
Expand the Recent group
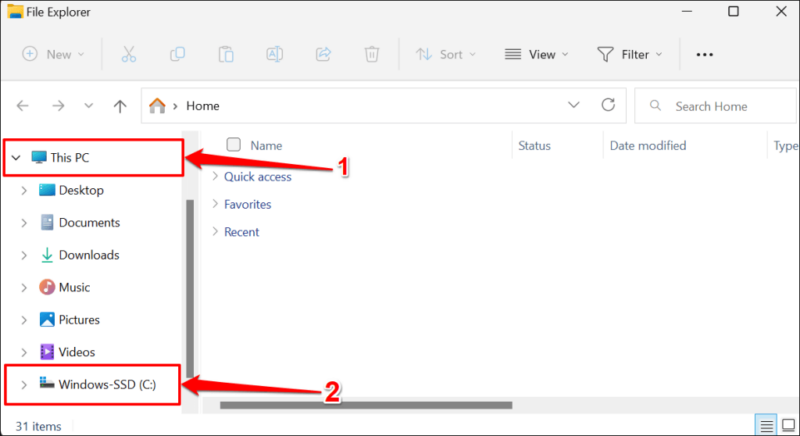[x=215, y=232]
